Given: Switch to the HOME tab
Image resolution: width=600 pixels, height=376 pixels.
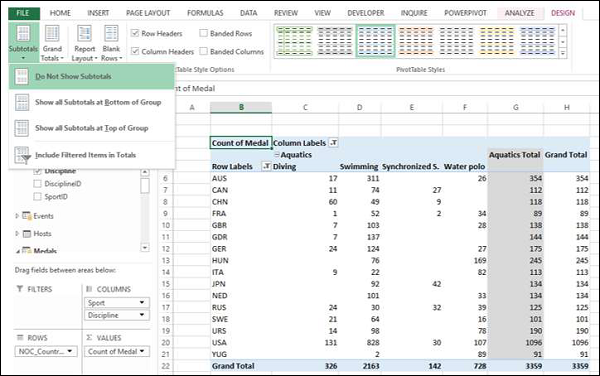Looking at the screenshot, I should click(60, 13).
